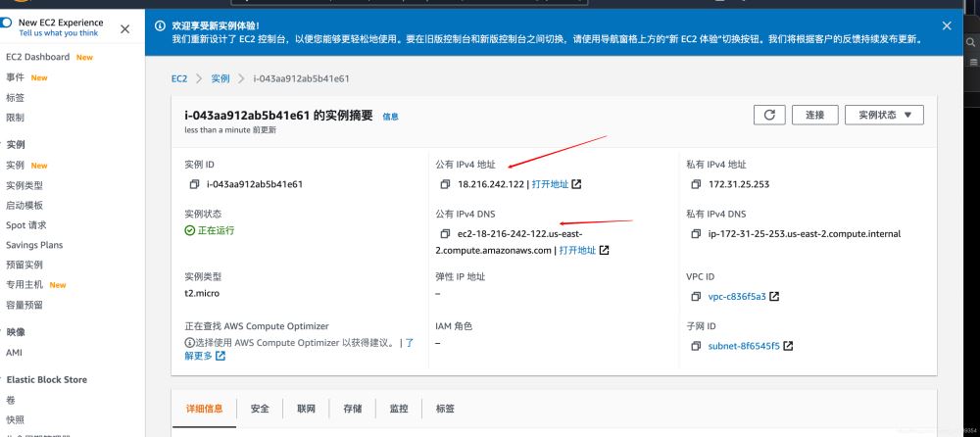Copy the instance ID i-043aa912ab5b41e61
Viewport: 980px width, 437px height.
coord(194,184)
